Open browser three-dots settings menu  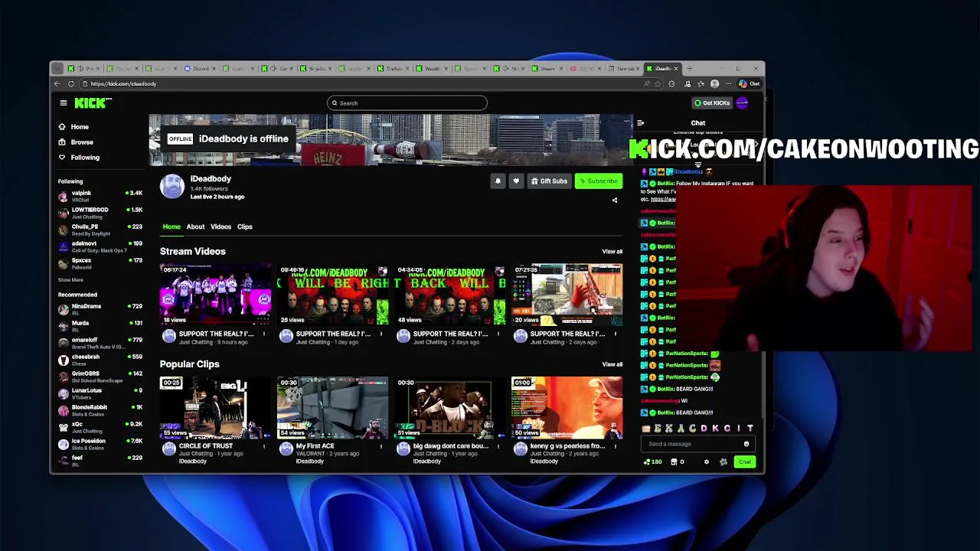tap(729, 84)
